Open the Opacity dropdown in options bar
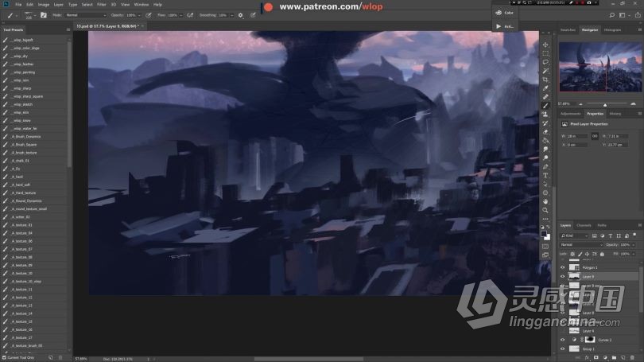 [x=140, y=15]
